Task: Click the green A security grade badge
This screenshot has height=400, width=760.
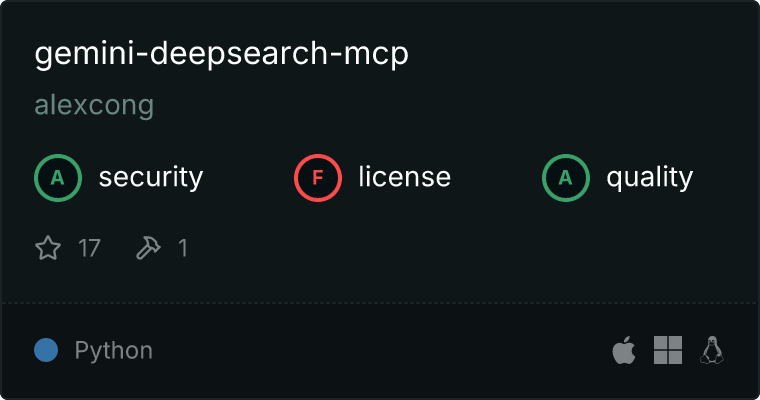Action: tap(58, 178)
